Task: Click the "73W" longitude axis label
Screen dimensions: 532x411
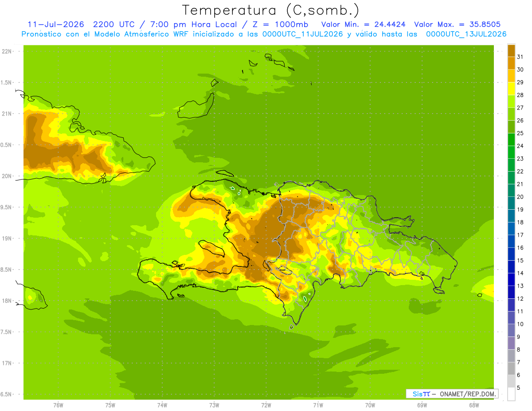Action: pyautogui.click(x=214, y=405)
